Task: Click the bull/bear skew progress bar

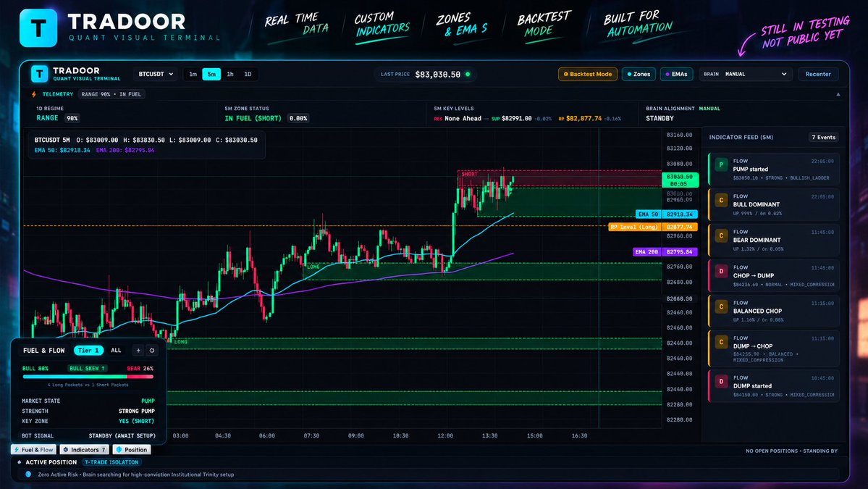Action: [x=88, y=377]
